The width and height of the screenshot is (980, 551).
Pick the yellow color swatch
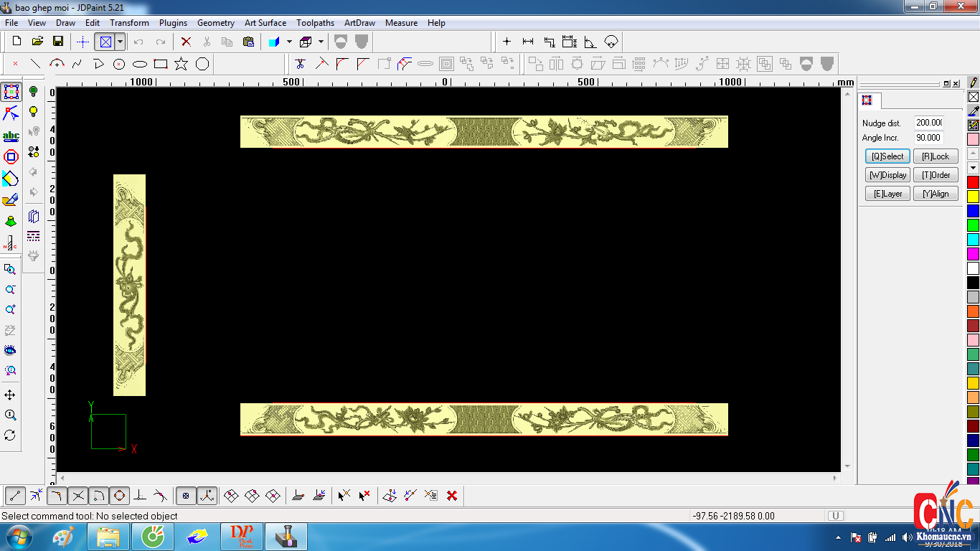point(973,197)
